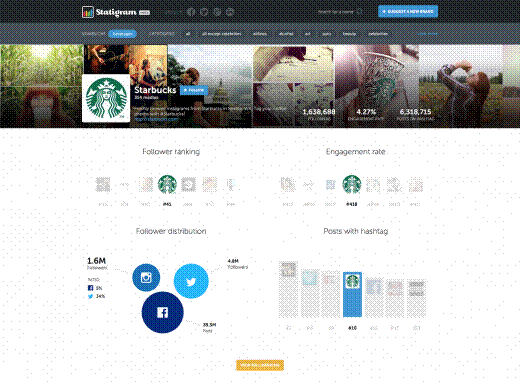Select the 'all' category filter
This screenshot has height=382, width=520.
[188, 34]
